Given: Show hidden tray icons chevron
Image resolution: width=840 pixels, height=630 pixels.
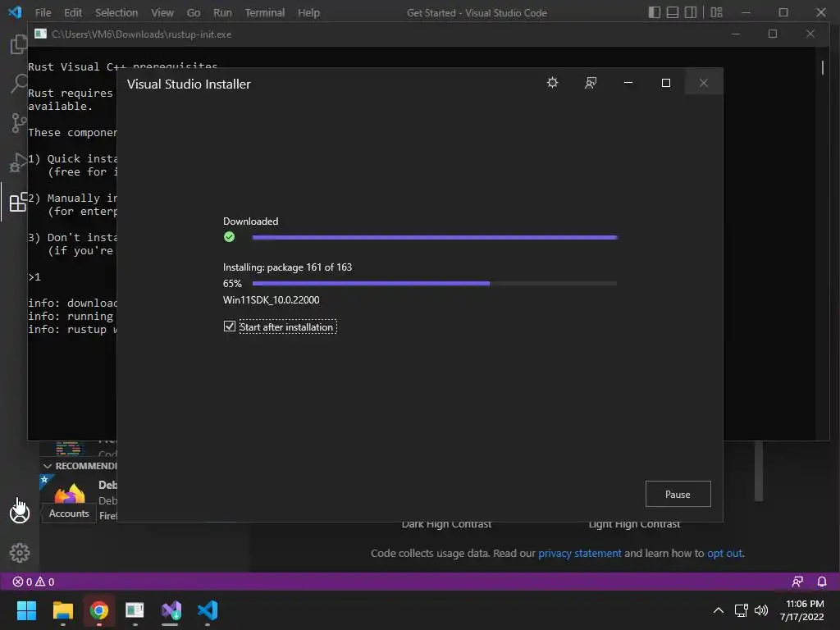Looking at the screenshot, I should 719,610.
